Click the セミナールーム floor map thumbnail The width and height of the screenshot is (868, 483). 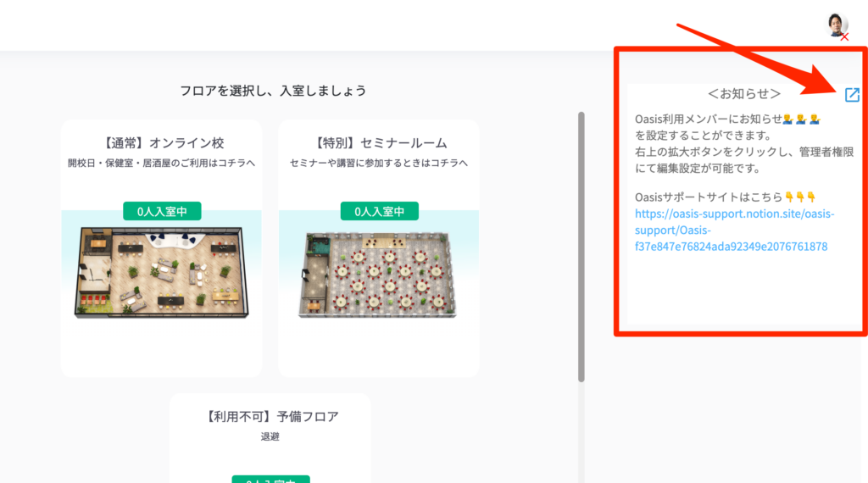(x=379, y=275)
